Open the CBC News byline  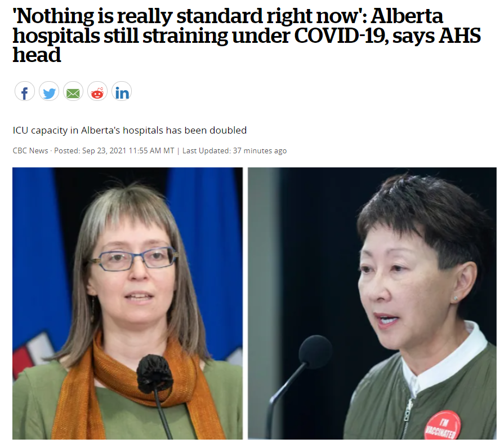[x=30, y=150]
